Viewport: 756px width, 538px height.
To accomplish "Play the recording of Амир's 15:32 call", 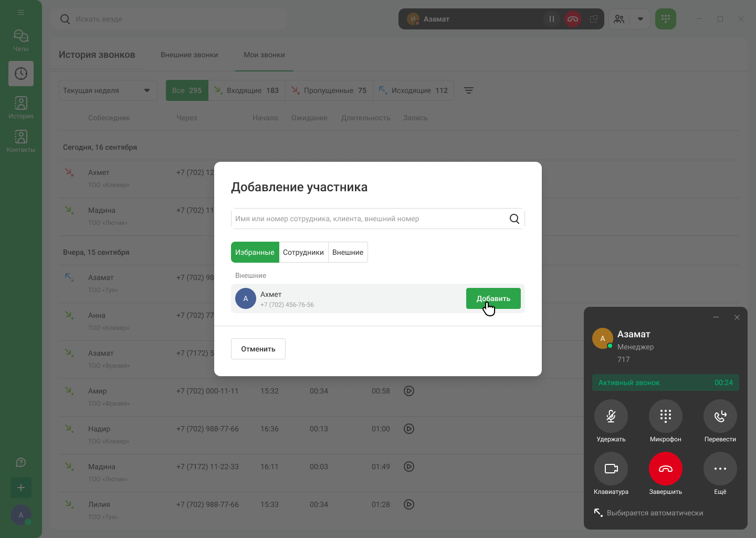I will [409, 391].
